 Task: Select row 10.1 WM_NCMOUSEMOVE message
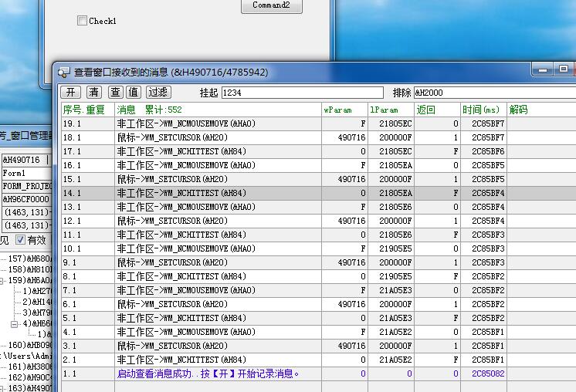(318, 248)
